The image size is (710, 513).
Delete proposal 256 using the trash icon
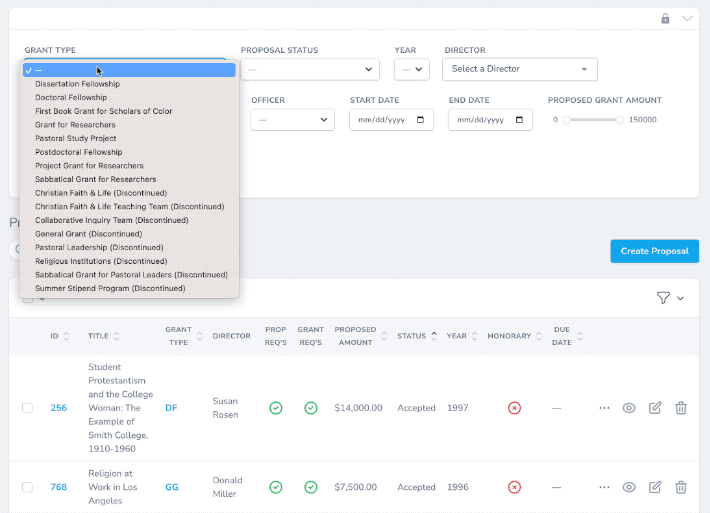point(681,408)
